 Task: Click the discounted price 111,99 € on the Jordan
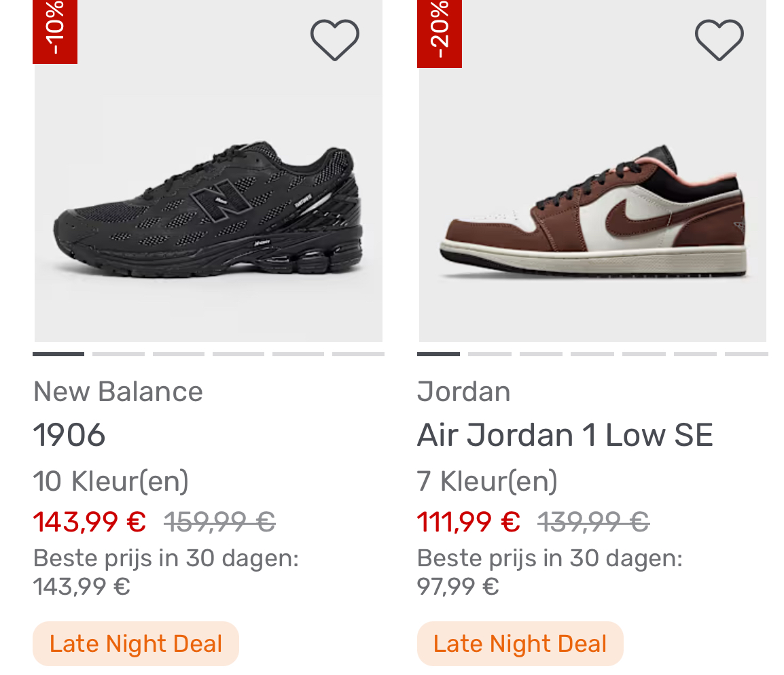pyautogui.click(x=467, y=522)
